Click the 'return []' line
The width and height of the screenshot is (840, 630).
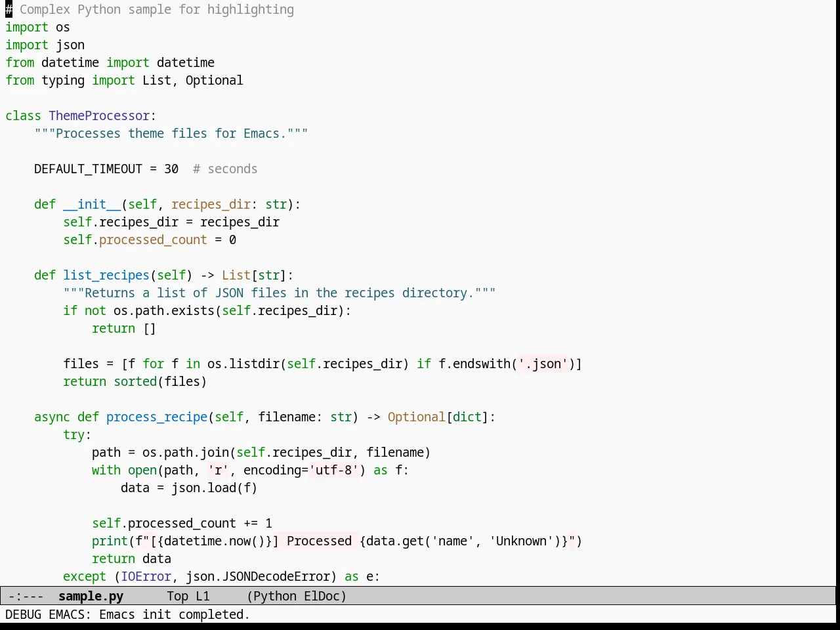coord(124,328)
